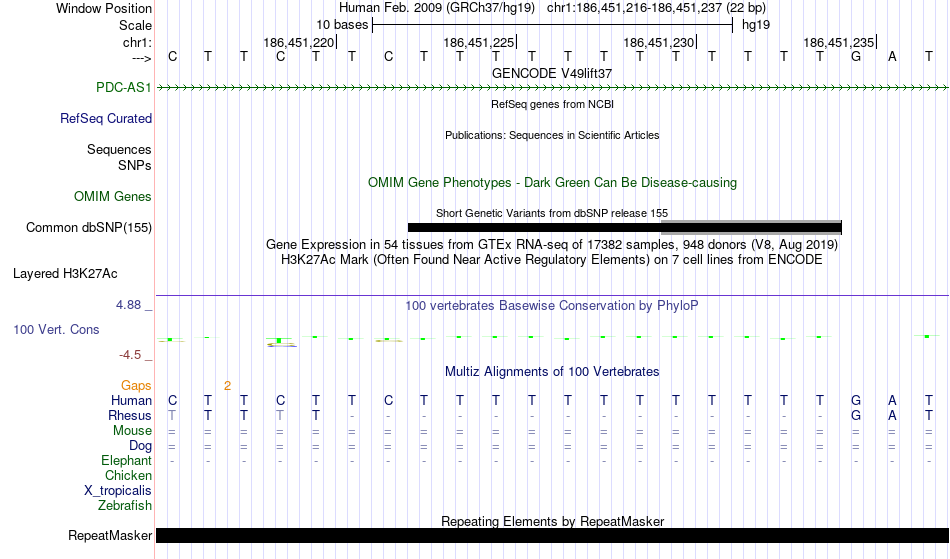The width and height of the screenshot is (950, 559).
Task: Click the 186,451,220 ruler position
Action: (299, 42)
